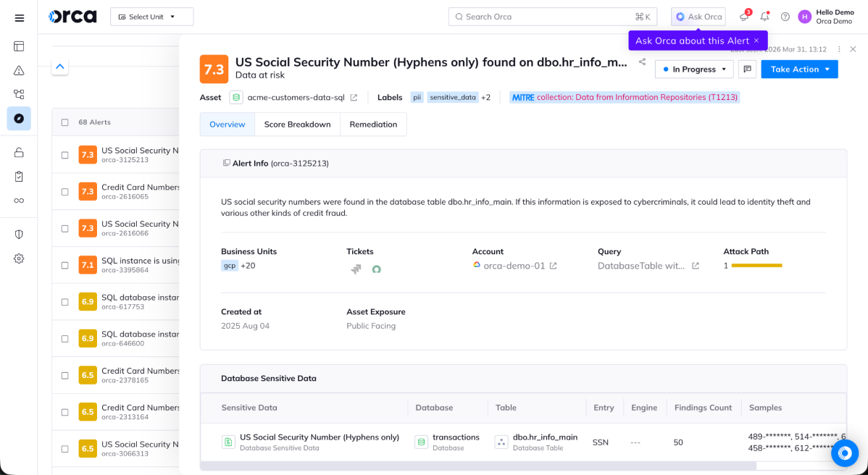Click the orca-demo-01 account link
Screen dimensions: 868x475
click(514, 266)
